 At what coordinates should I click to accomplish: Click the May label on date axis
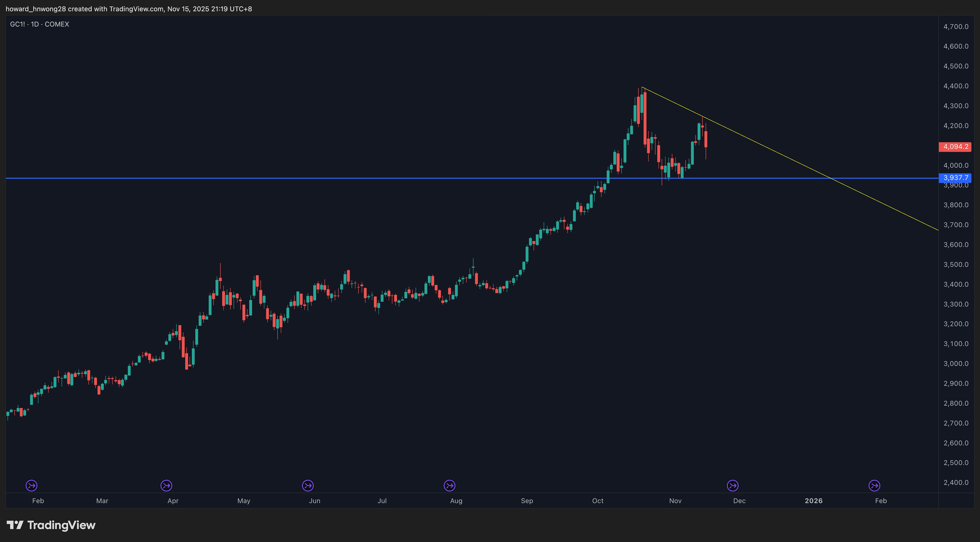(x=243, y=501)
